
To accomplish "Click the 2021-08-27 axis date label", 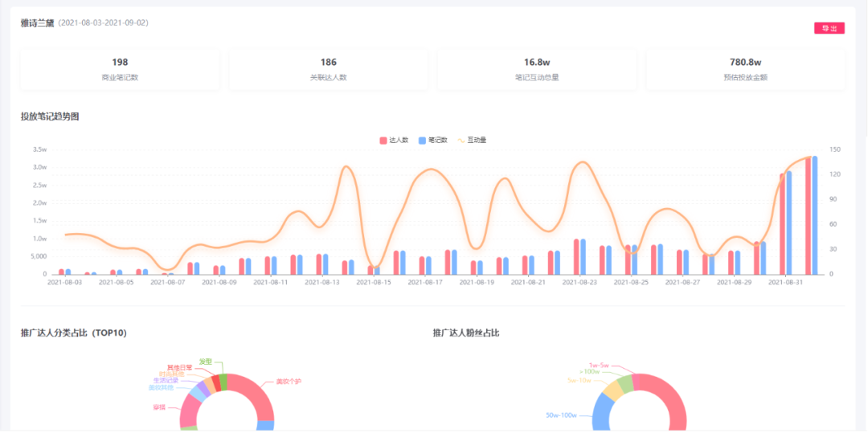I will coord(682,282).
